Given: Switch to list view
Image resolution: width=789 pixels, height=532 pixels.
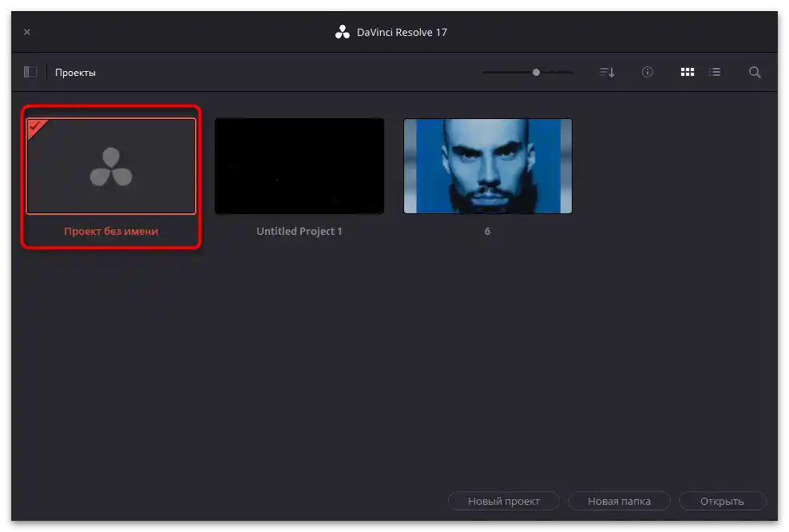Looking at the screenshot, I should [715, 72].
